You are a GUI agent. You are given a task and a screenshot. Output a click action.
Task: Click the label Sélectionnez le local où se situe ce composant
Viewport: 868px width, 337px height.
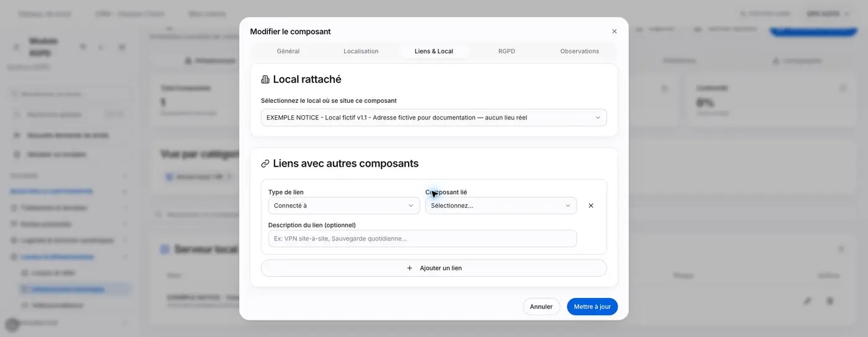[x=329, y=100]
